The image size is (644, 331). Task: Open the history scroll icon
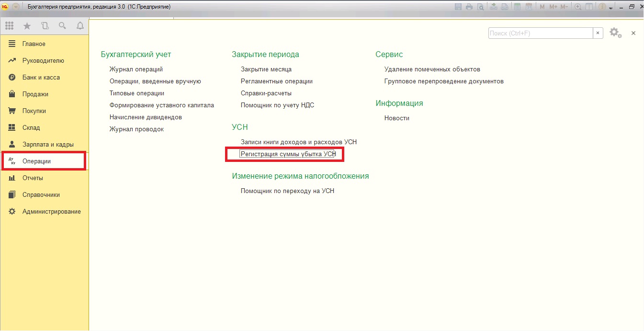click(x=45, y=26)
